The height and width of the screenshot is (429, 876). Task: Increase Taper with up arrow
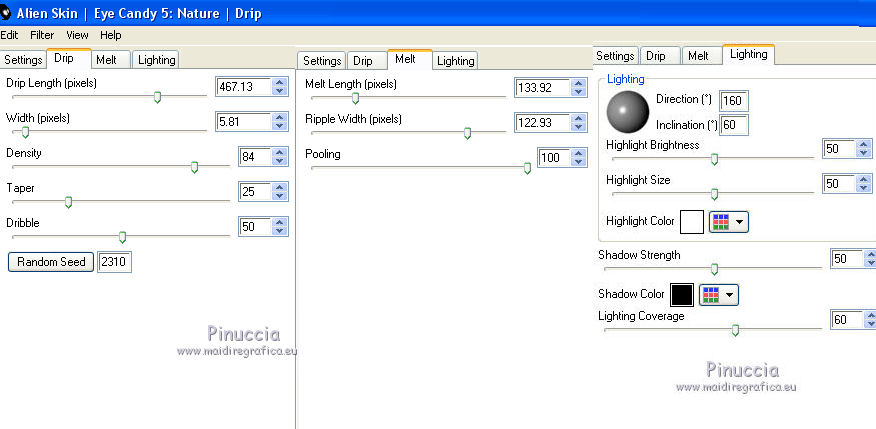279,187
